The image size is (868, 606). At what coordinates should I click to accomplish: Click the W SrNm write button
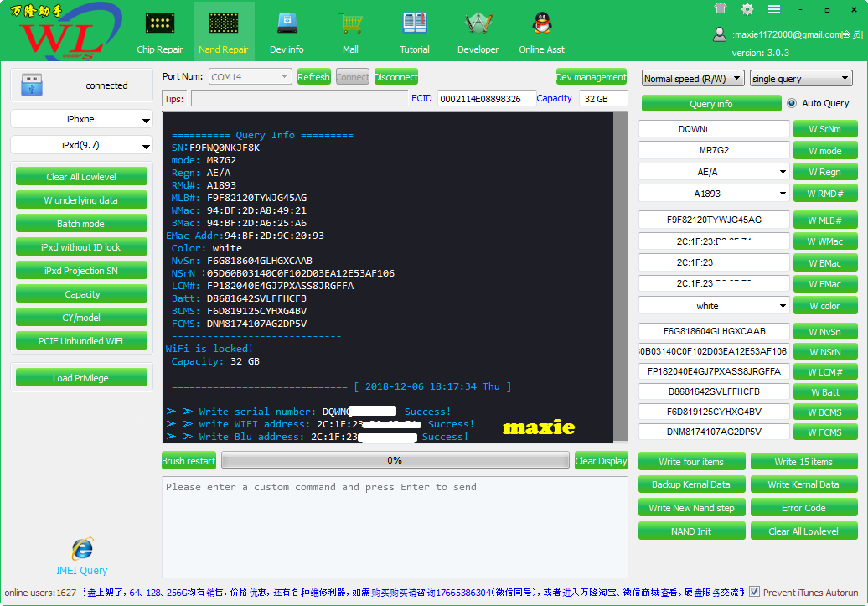(x=824, y=129)
